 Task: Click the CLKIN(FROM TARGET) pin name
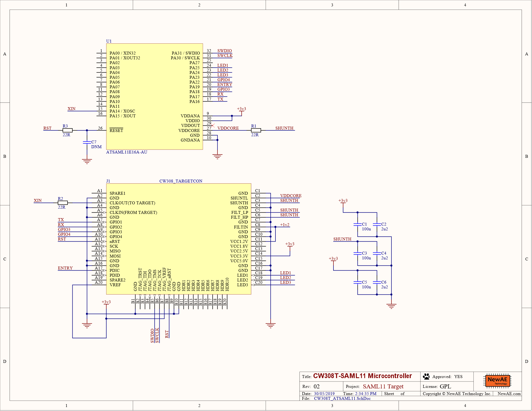point(133,212)
